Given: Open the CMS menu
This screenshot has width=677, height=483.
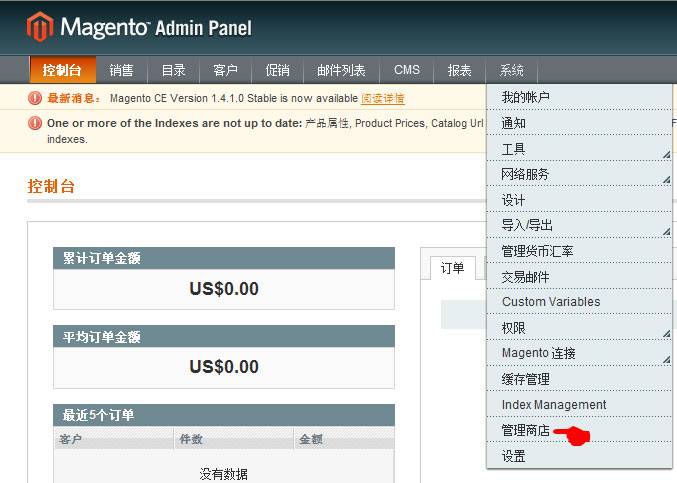Looking at the screenshot, I should [407, 70].
